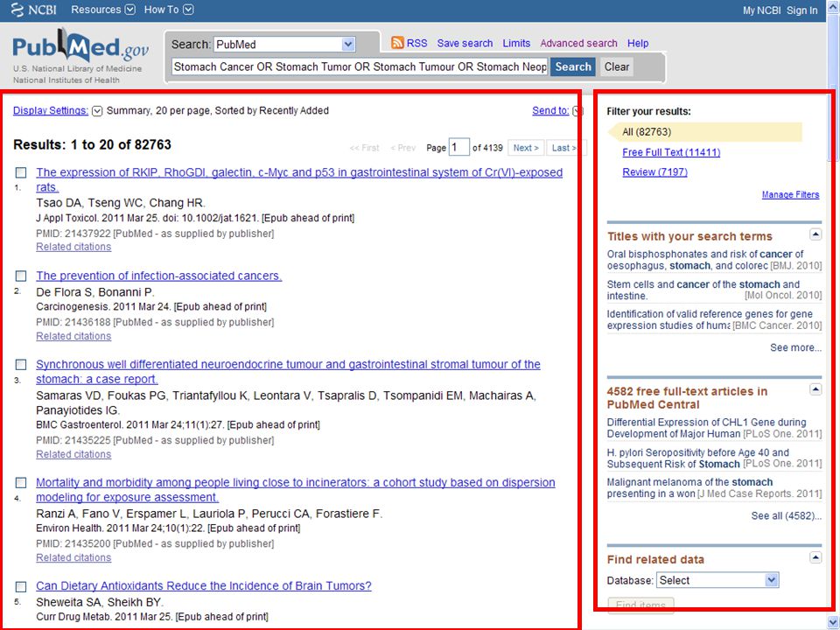This screenshot has height=630, width=840.
Task: Collapse the Titles with your search terms panel
Action: click(815, 234)
